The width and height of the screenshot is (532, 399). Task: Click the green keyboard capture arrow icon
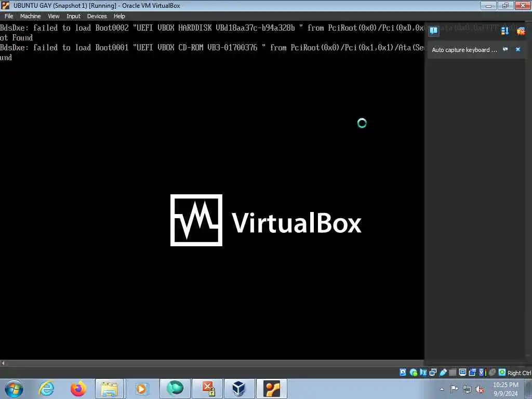tap(502, 372)
